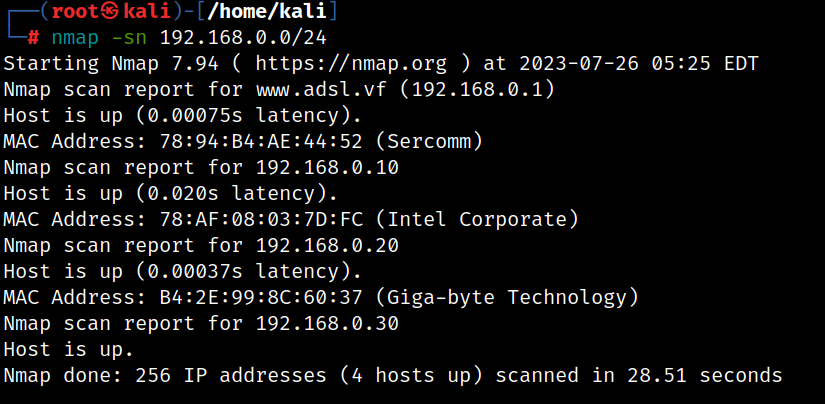Click the red # prompt symbol
Viewport: 825px width, 404px height.
tap(33, 38)
